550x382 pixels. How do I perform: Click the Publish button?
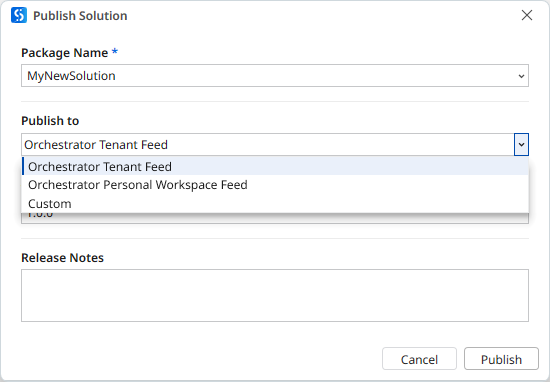501,359
